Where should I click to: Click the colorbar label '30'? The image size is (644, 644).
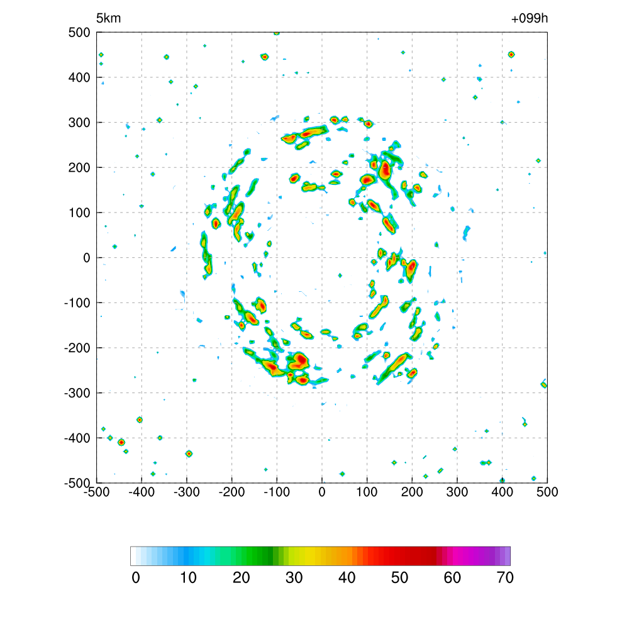(x=294, y=578)
